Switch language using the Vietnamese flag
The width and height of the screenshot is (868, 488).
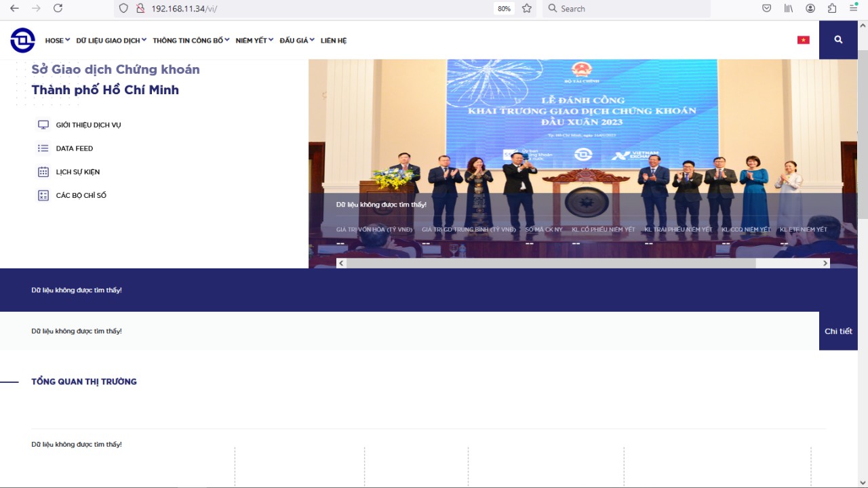pos(803,40)
